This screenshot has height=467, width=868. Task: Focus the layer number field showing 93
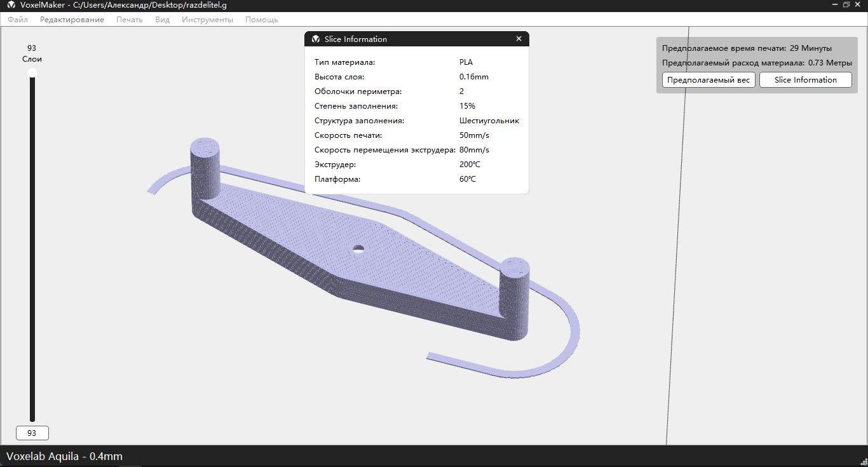(32, 433)
